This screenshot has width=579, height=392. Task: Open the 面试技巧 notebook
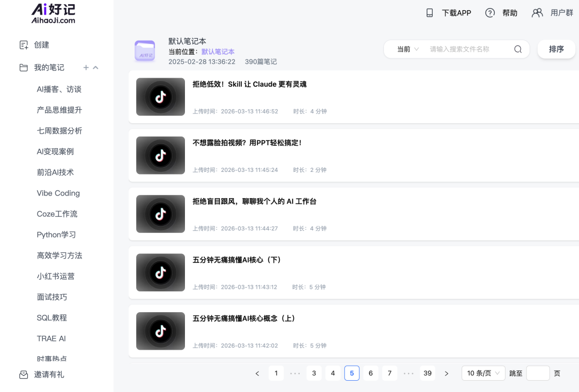52,297
